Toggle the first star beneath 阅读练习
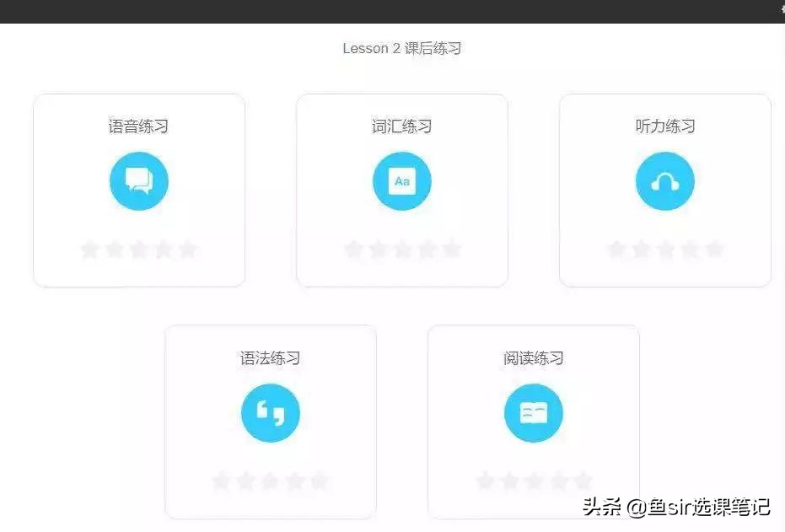The image size is (785, 532). [483, 481]
